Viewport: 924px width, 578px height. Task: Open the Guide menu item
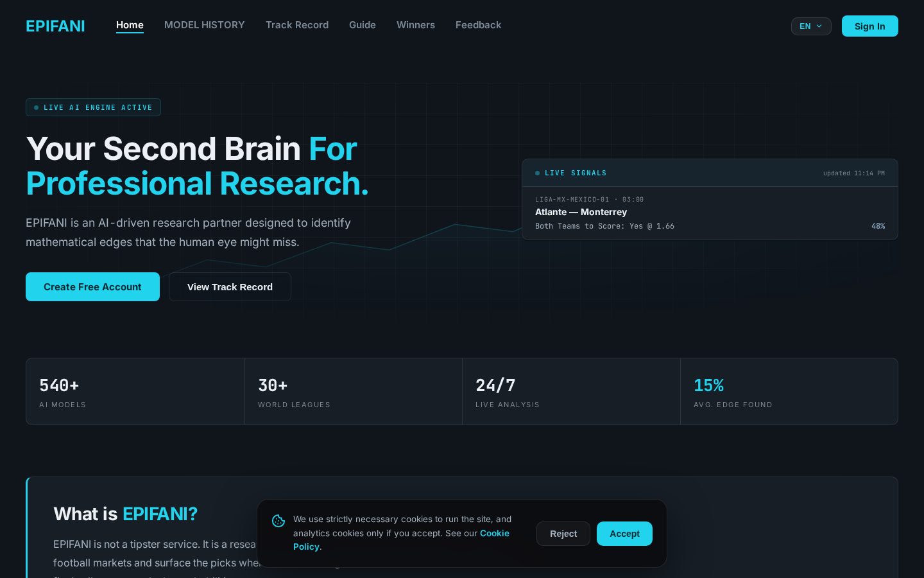coord(363,25)
